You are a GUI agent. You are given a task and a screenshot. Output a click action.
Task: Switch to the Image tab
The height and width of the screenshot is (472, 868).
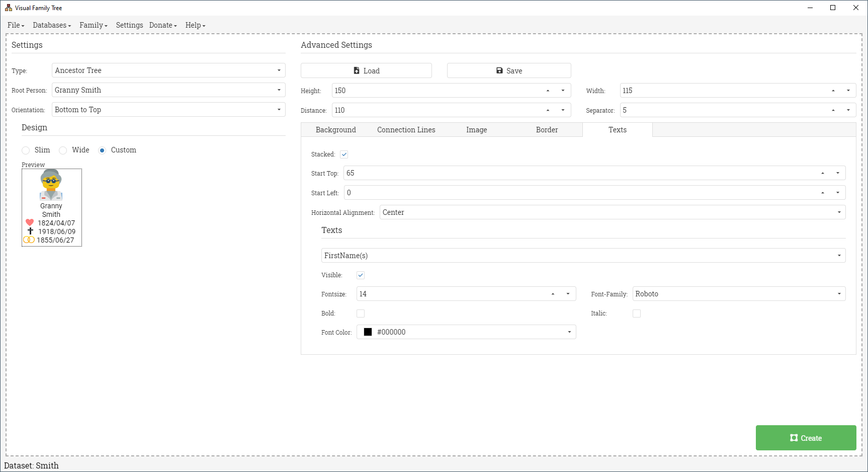(476, 130)
